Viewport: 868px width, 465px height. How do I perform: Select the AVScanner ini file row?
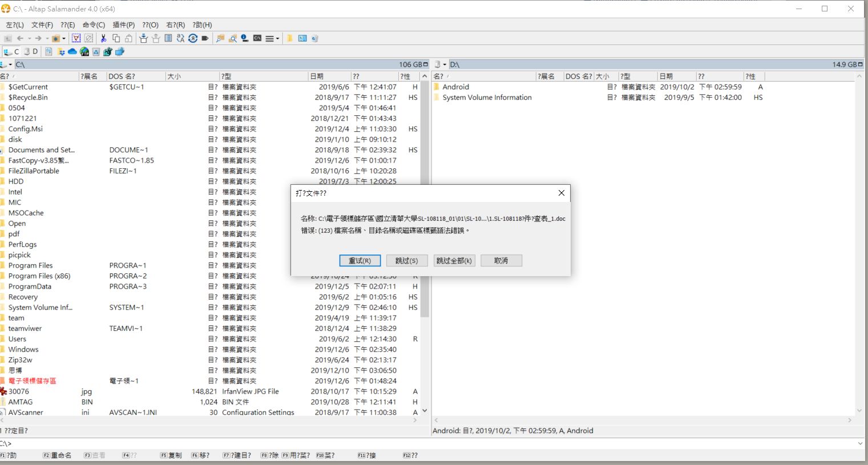210,412
